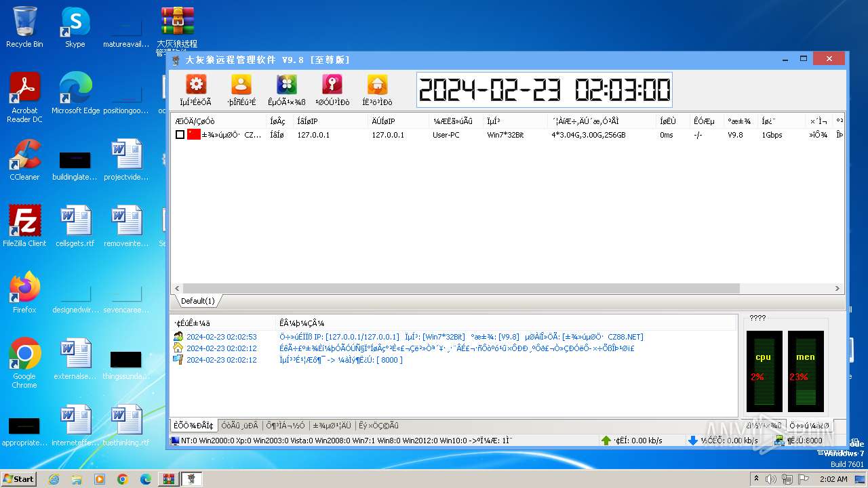Open the Google Chrome desktop shortcut
Screen dimensions: 868x488
coord(24,363)
